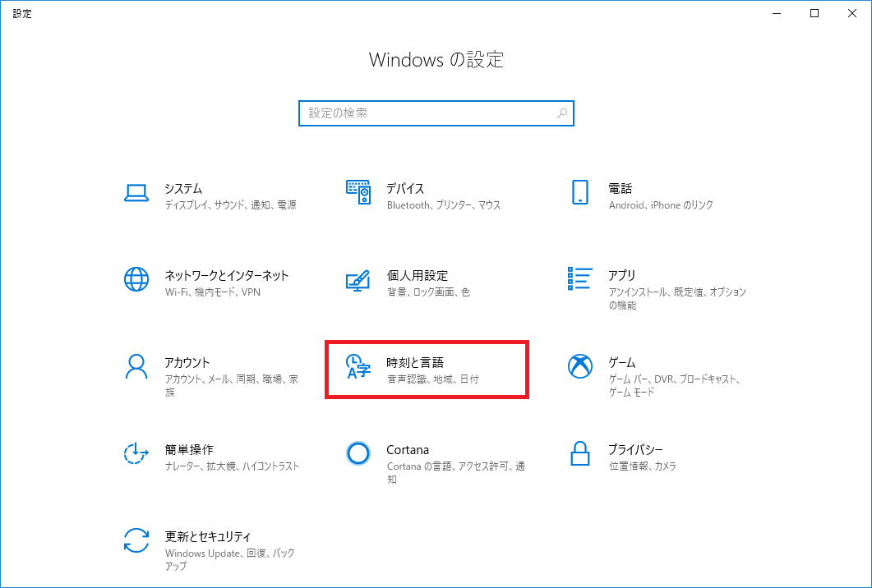Image resolution: width=872 pixels, height=588 pixels.
Task: Select 時刻と言語 title
Action: (x=415, y=362)
